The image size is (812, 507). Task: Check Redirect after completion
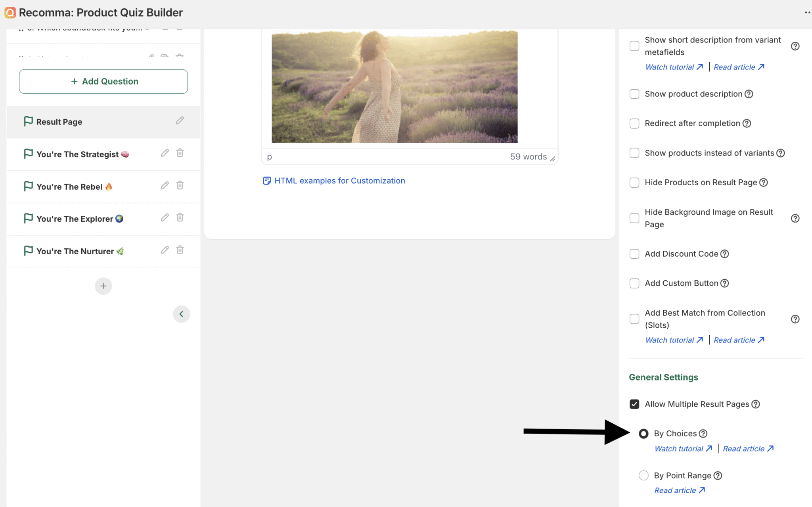click(634, 123)
